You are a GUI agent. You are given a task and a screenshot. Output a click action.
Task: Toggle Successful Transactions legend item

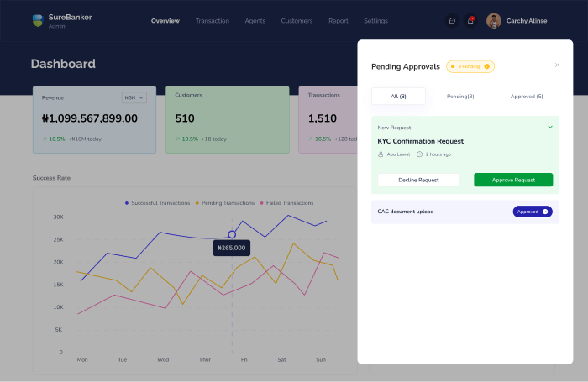tap(158, 203)
